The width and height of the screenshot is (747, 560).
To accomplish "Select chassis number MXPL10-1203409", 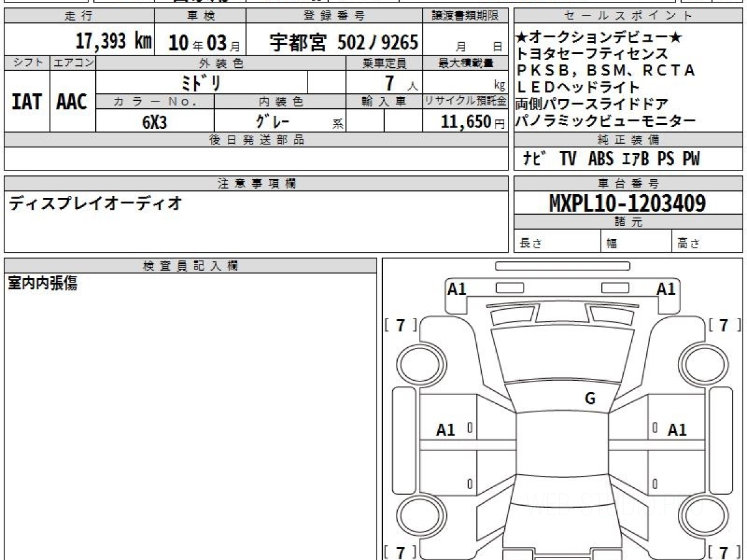I will pyautogui.click(x=627, y=203).
